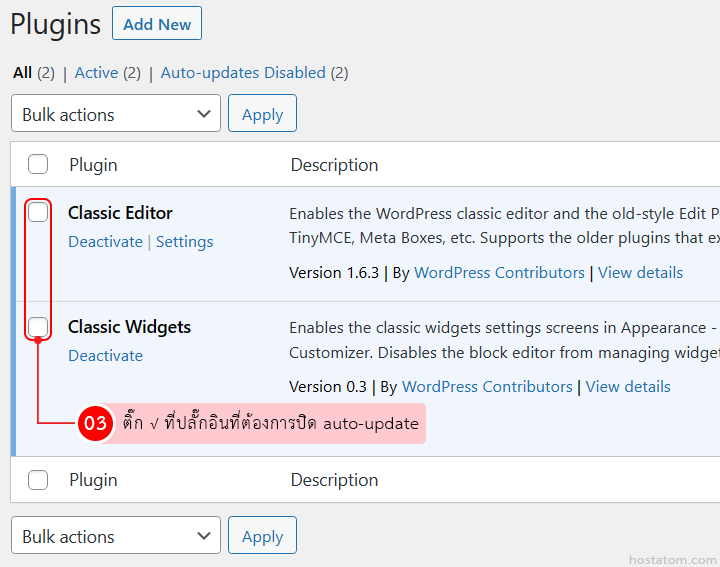Check the Classic Editor plugin checkbox
The width and height of the screenshot is (720, 567).
point(38,212)
